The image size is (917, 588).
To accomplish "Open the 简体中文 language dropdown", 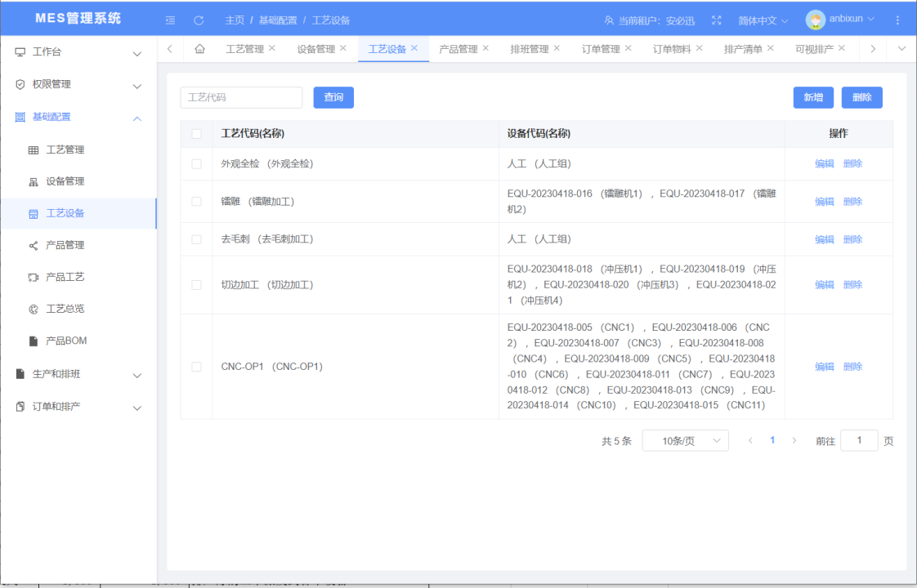I will [763, 20].
